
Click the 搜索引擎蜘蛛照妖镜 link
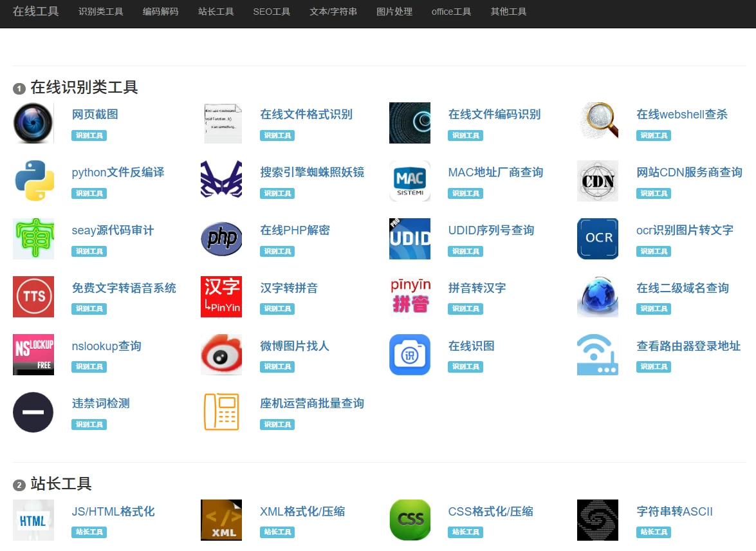coord(312,173)
